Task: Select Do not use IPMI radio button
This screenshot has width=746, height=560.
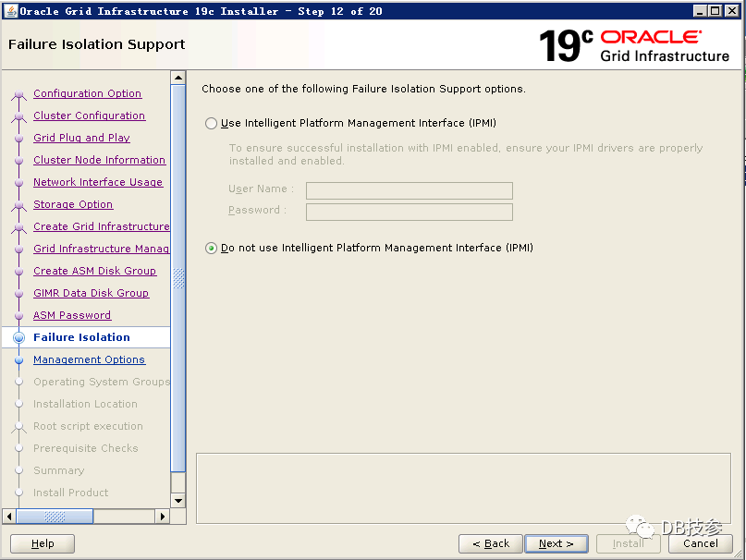Action: pos(212,248)
